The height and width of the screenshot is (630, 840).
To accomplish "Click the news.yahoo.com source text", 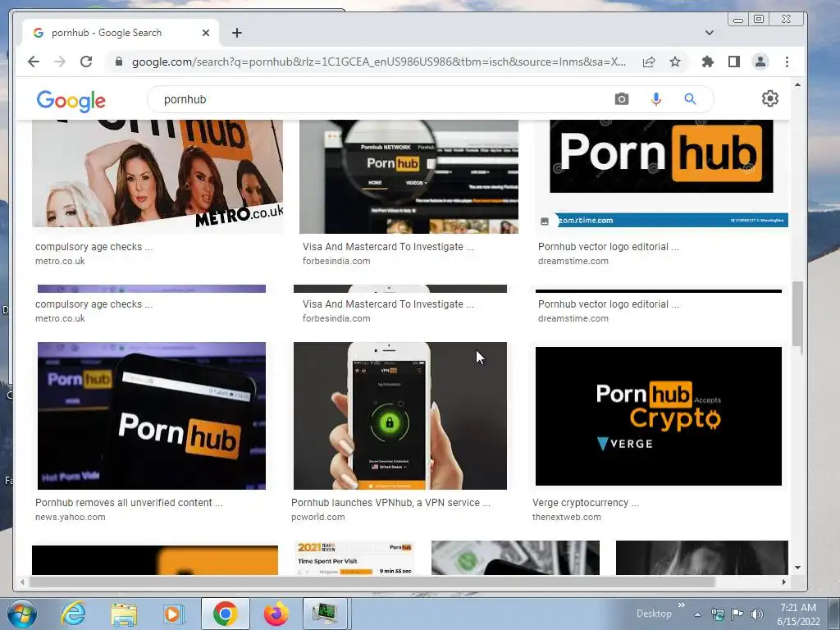I will coord(71,517).
